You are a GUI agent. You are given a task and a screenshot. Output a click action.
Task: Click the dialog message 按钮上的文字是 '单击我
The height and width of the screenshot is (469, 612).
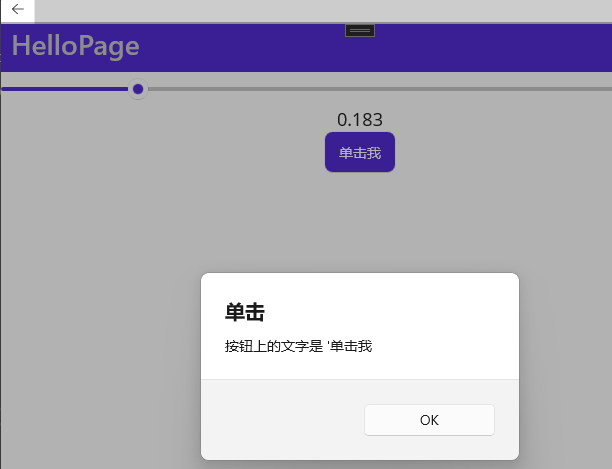pyautogui.click(x=299, y=346)
